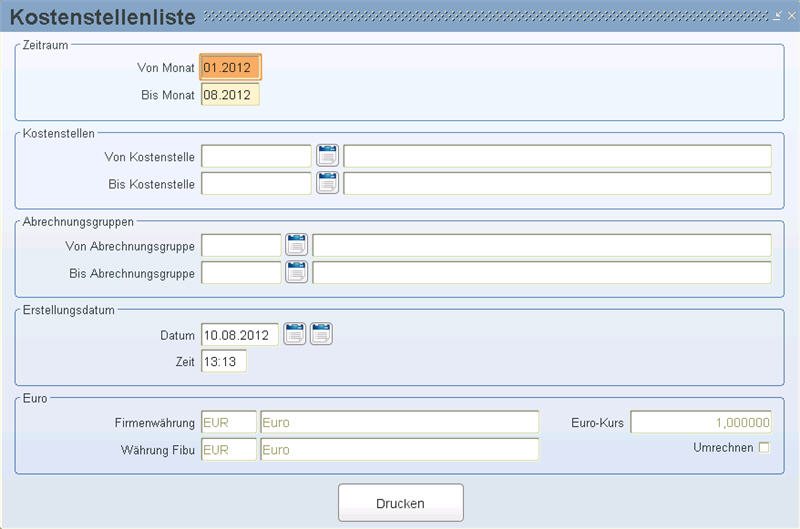Click the Von Kostenstelle code field

tap(256, 156)
